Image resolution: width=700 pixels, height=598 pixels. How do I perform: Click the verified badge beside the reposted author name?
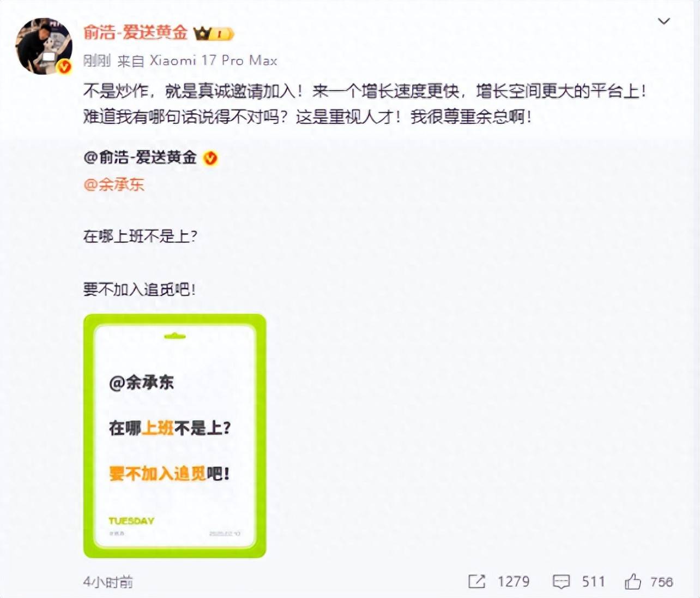(x=210, y=158)
